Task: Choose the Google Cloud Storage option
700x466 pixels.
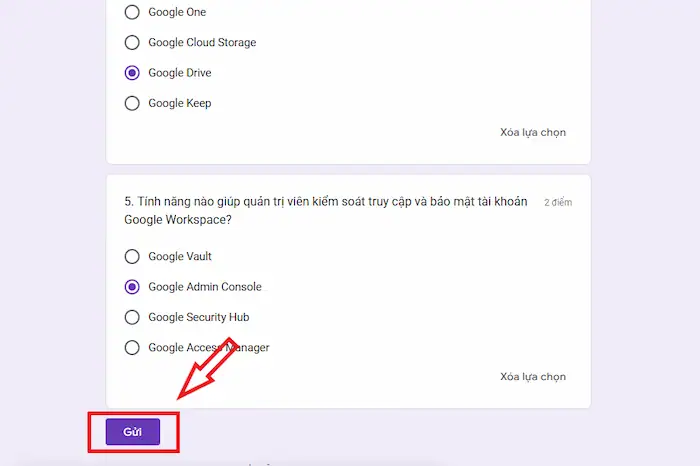Action: (x=132, y=42)
